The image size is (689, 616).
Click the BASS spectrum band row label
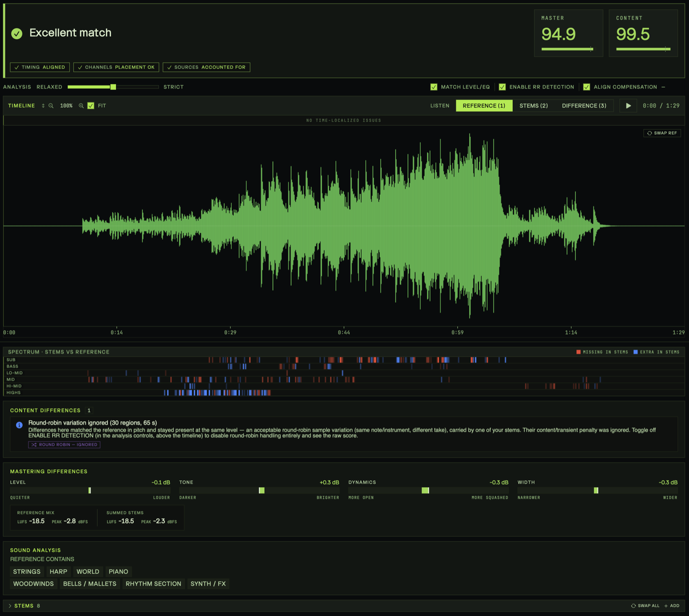[x=12, y=367]
